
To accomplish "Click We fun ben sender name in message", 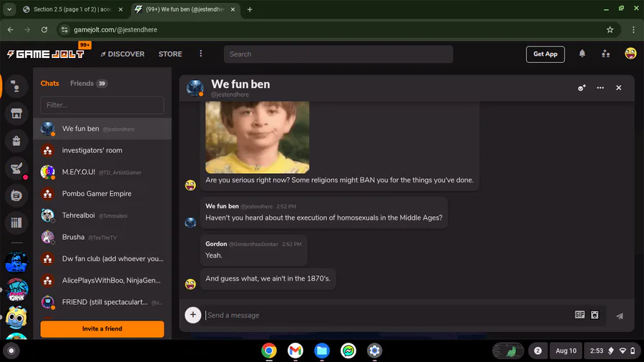I will (x=222, y=206).
